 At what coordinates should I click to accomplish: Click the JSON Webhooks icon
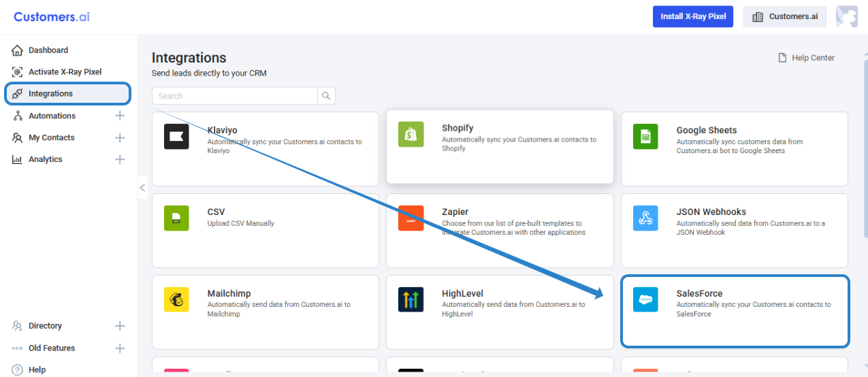click(x=645, y=218)
